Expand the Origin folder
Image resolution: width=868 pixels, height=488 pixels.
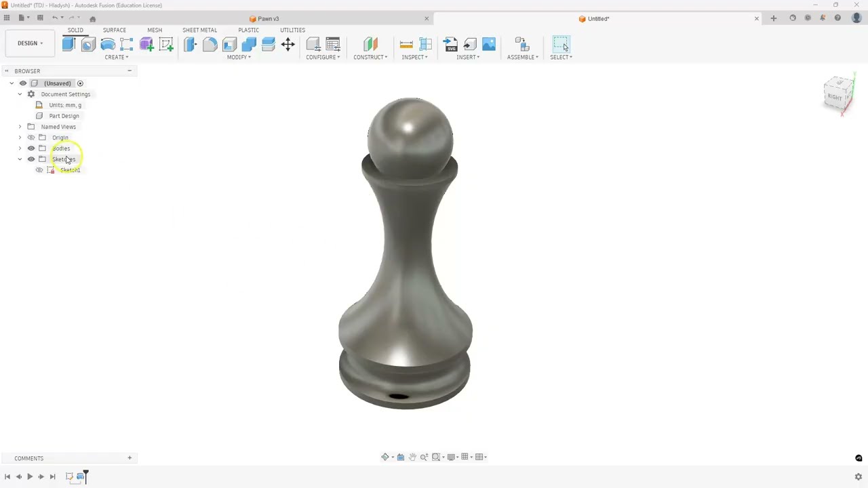pos(20,138)
